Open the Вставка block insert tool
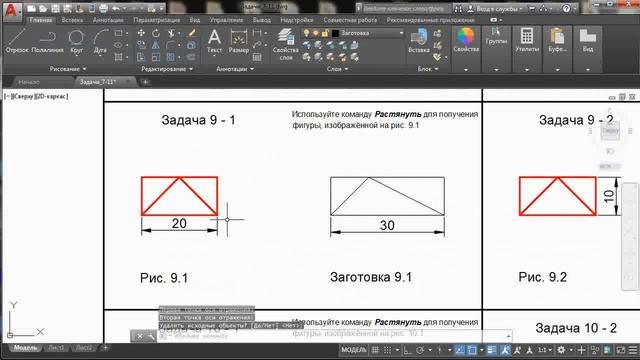 coord(419,41)
